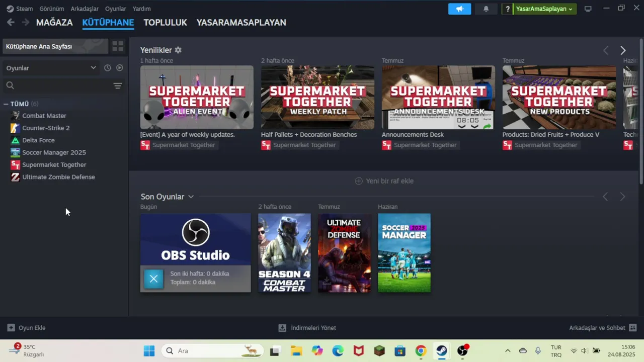Click the recent activity clock icon
The height and width of the screenshot is (362, 644).
pyautogui.click(x=107, y=68)
